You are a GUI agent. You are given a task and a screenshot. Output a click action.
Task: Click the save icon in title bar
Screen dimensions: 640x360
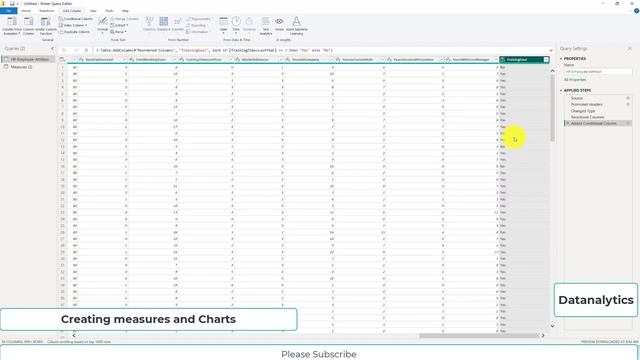click(12, 3)
